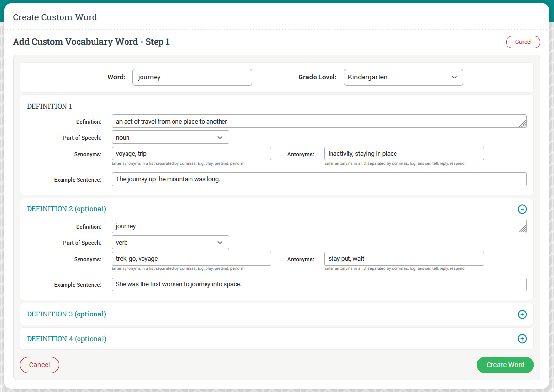Click Definition 1 Antonyms field
This screenshot has height=392, width=554.
[x=404, y=154]
